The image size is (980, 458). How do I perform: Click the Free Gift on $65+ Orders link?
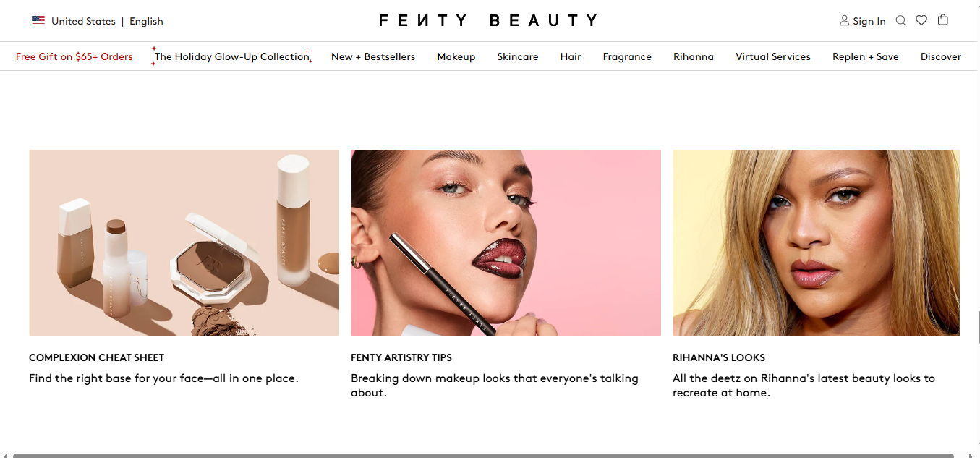click(x=74, y=56)
